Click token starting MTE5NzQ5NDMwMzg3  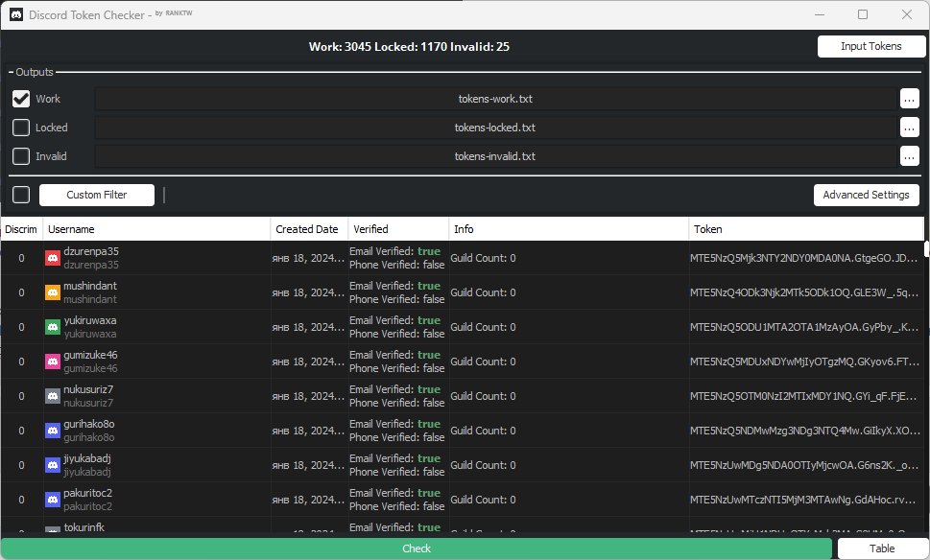[x=803, y=431]
